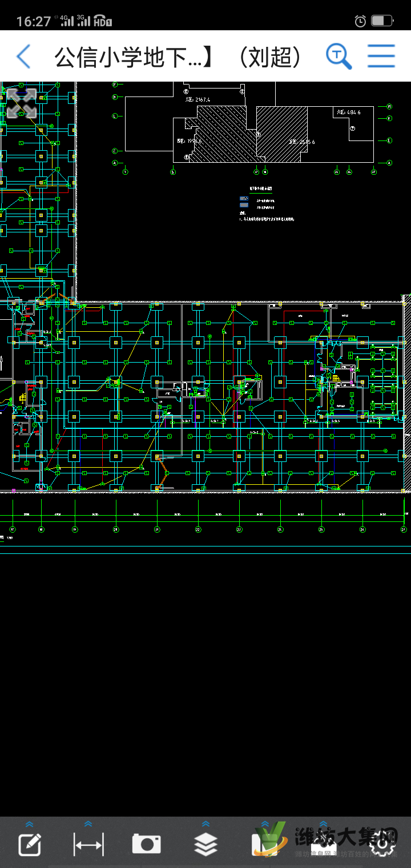Tap the 2167.4 area label in plan

[202, 100]
